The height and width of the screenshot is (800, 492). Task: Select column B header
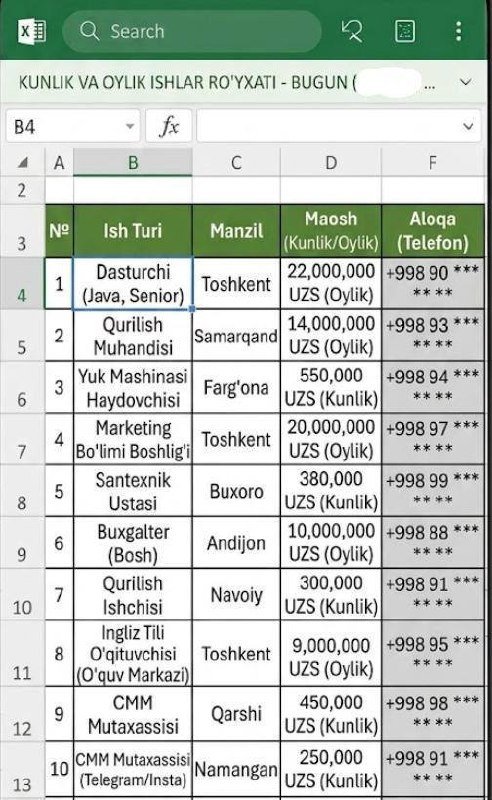point(133,163)
